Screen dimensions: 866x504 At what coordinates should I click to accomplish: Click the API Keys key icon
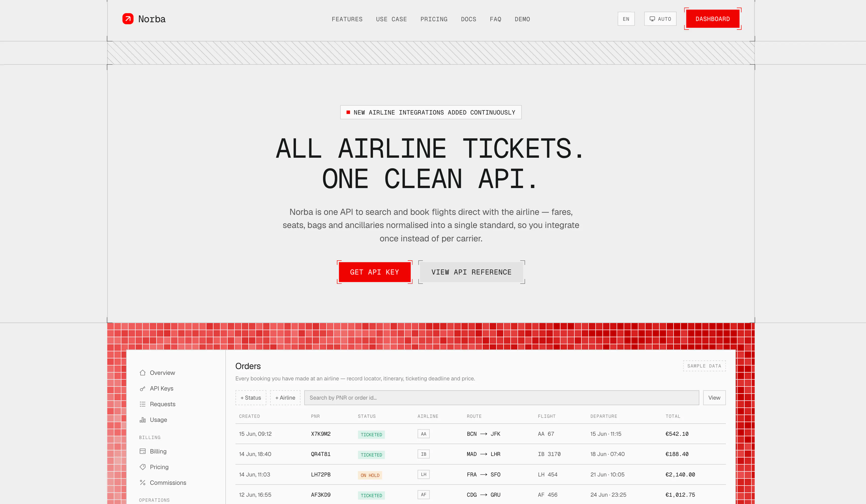143,388
